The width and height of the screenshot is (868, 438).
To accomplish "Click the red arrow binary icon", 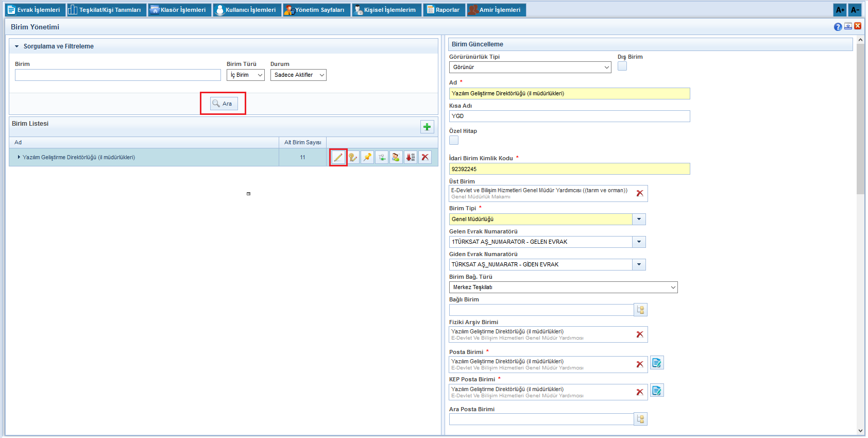I will tap(411, 158).
